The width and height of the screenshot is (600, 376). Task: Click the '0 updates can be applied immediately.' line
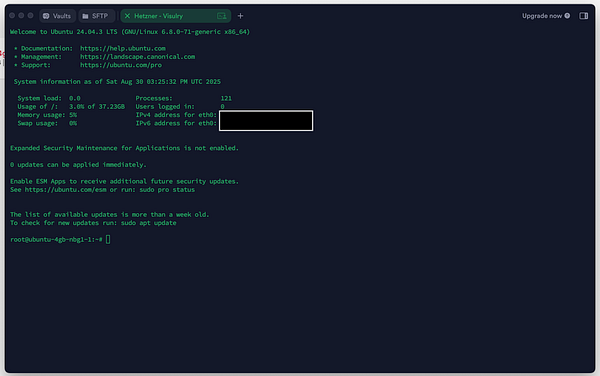[78, 165]
